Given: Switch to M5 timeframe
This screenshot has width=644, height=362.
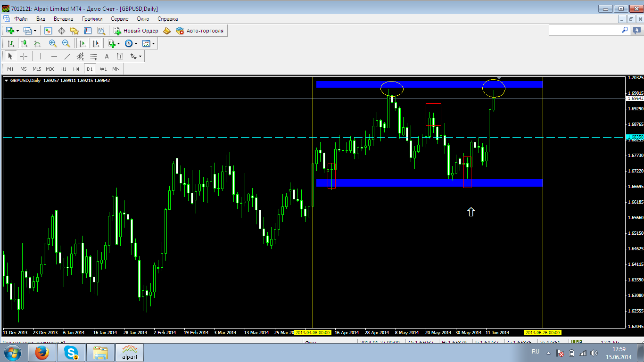Looking at the screenshot, I should pos(24,69).
